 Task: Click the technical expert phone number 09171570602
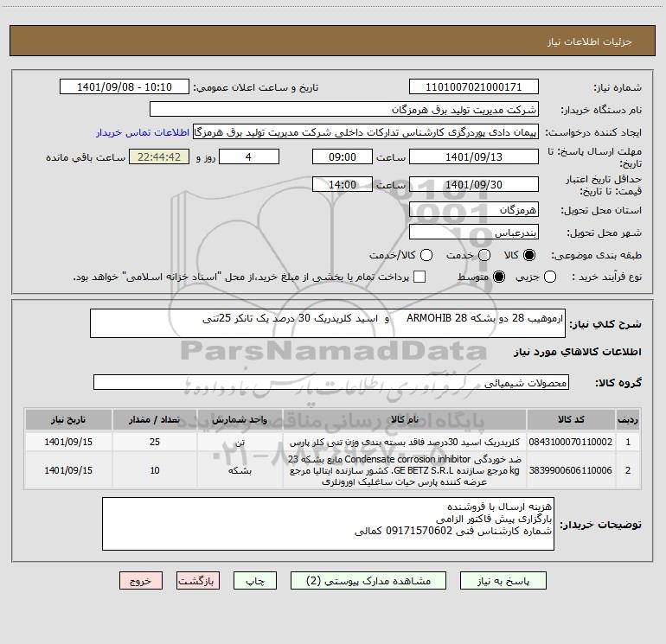[419, 531]
